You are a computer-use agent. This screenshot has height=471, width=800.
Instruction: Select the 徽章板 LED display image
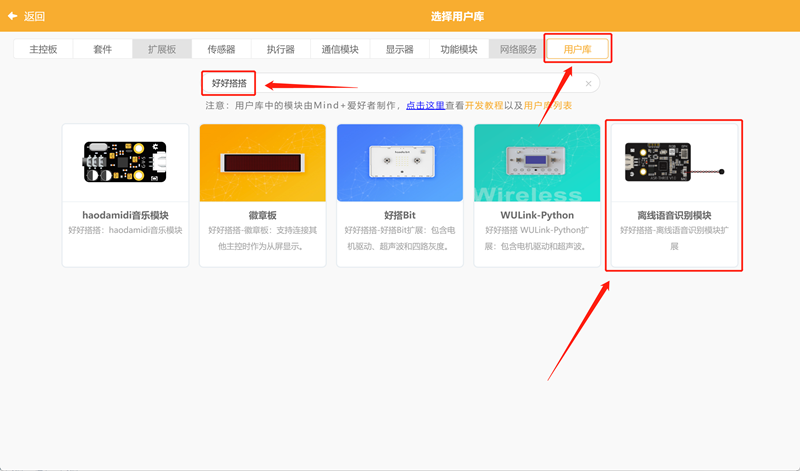(262, 162)
